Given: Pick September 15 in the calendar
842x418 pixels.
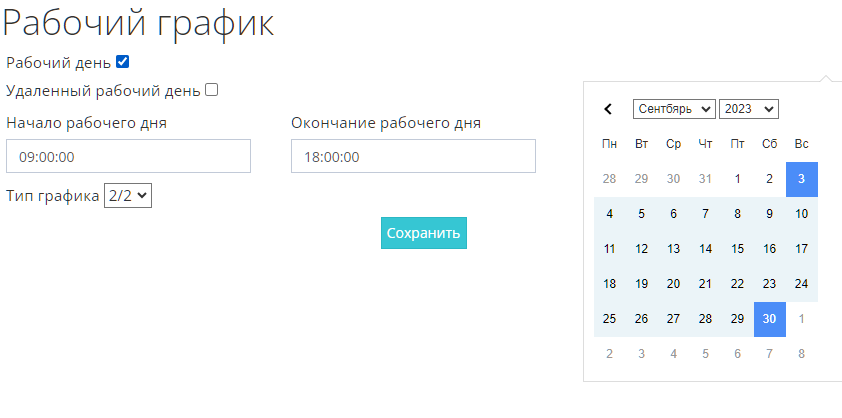Looking at the screenshot, I should (738, 249).
